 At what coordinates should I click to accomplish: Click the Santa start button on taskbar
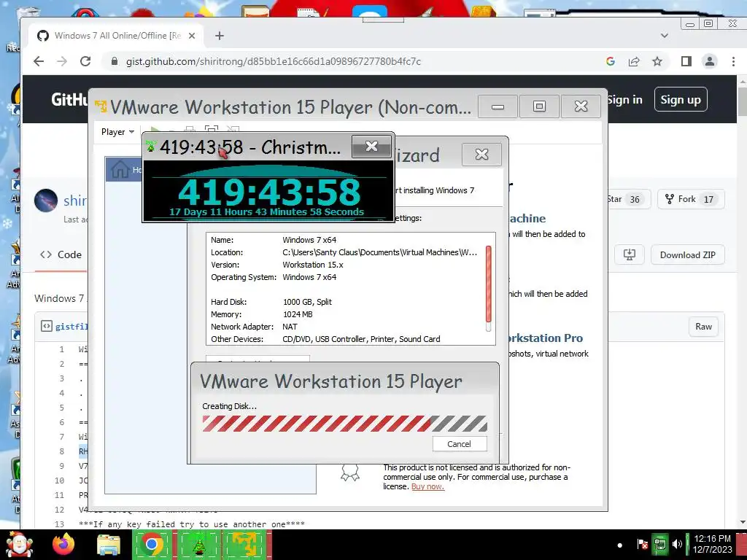[19, 544]
